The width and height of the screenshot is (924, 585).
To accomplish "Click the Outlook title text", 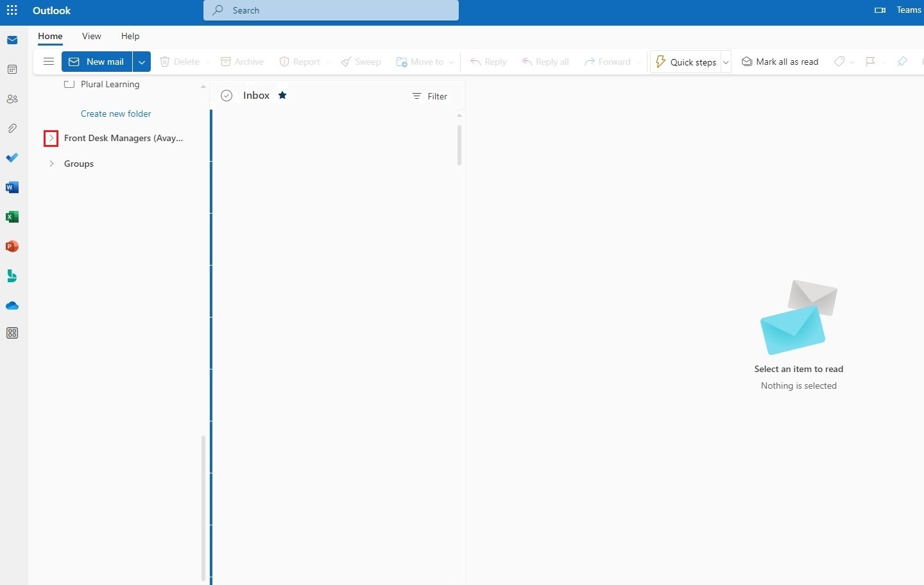I will tap(52, 10).
